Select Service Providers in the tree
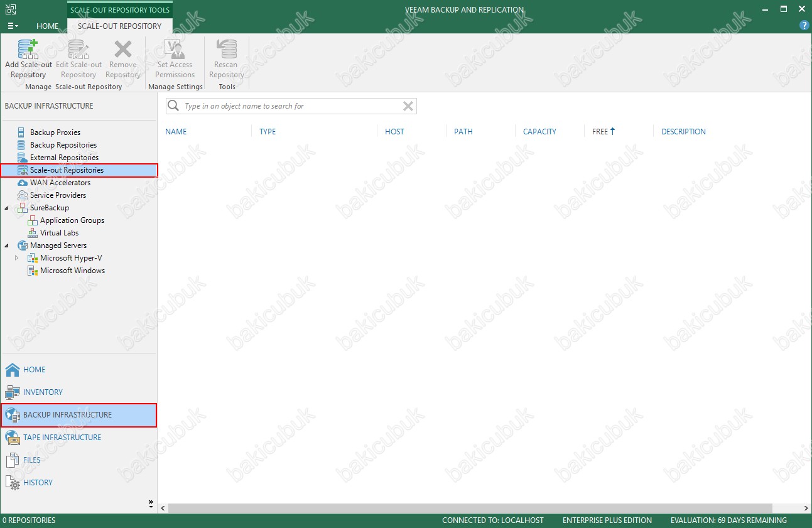Viewport: 812px width, 528px height. pos(58,195)
